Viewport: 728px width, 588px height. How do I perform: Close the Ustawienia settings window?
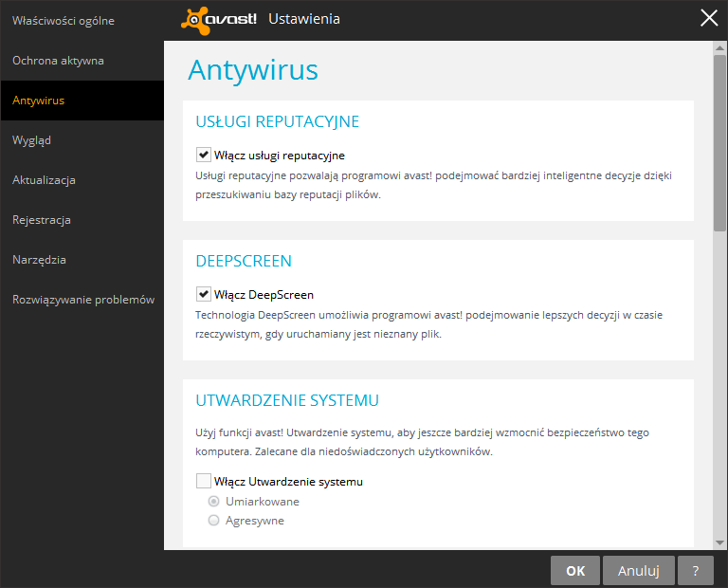tap(708, 19)
